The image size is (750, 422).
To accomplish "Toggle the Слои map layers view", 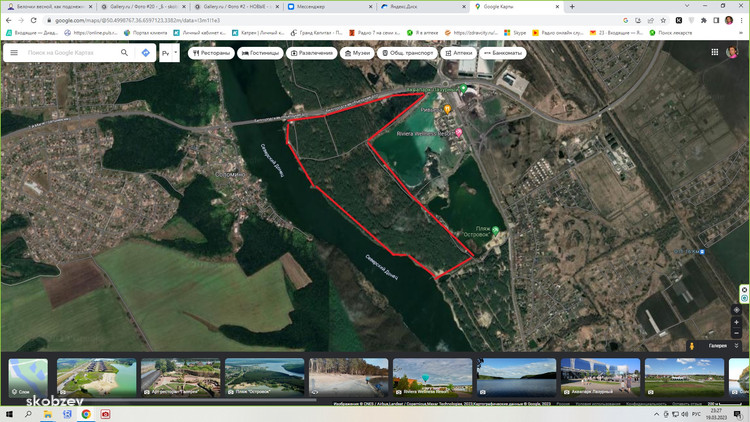I will pos(26,378).
